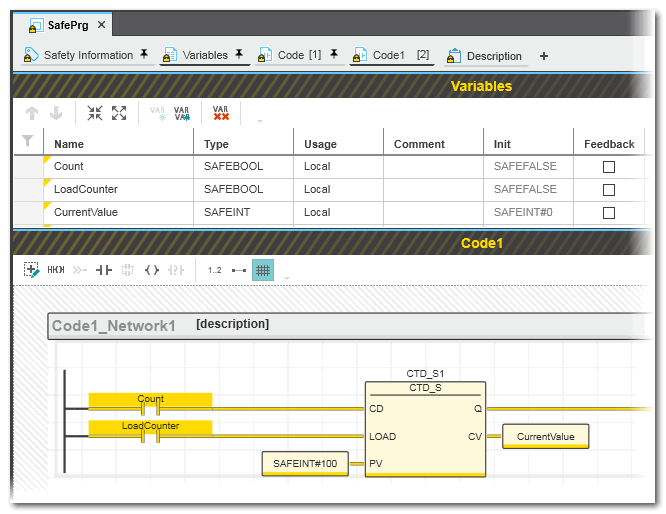Viewport: 666px width, 514px height.
Task: Toggle the grid display icon in Code1 toolbar
Action: [x=263, y=270]
